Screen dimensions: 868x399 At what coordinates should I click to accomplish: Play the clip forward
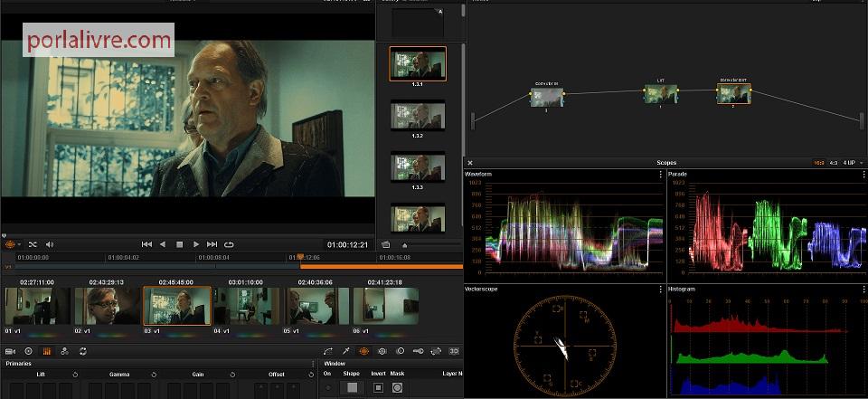(196, 244)
